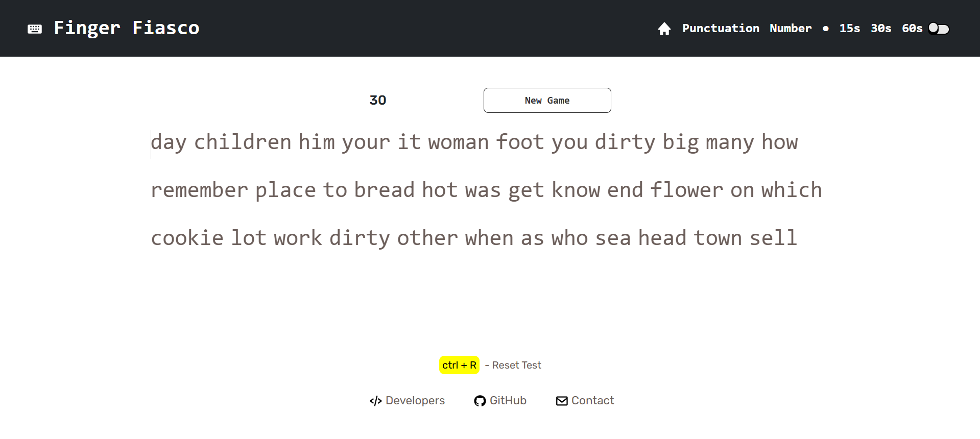Viewport: 980px width, 439px height.
Task: Click the code brackets Developers icon
Action: (x=375, y=401)
